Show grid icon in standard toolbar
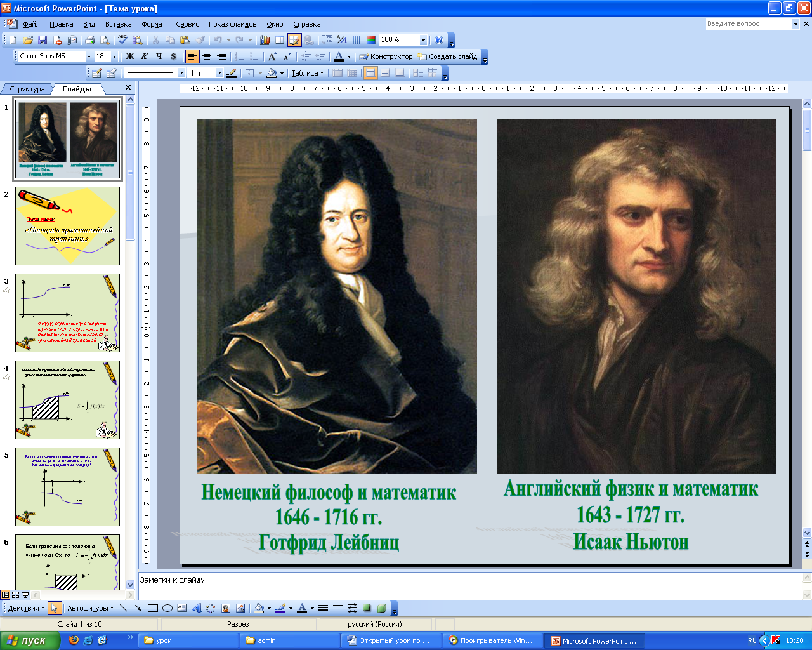The height and width of the screenshot is (650, 812). click(x=357, y=40)
